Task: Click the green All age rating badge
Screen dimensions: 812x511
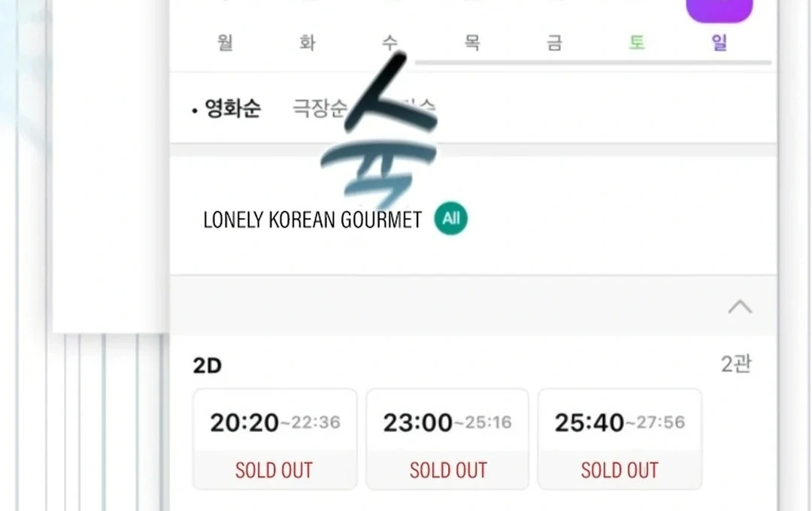Action: point(451,219)
